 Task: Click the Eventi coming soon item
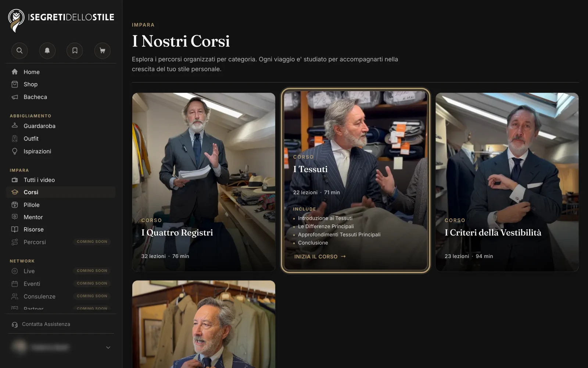61,284
